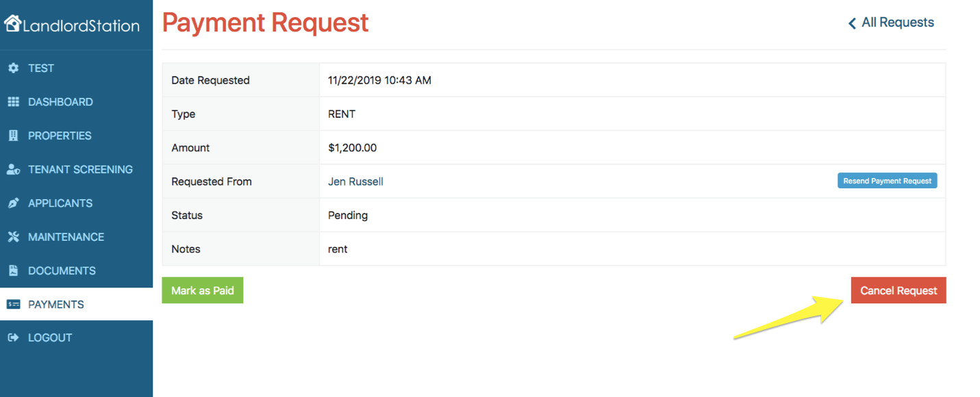980x397 pixels.
Task: Open the DASHBOARD menu item
Action: [60, 102]
